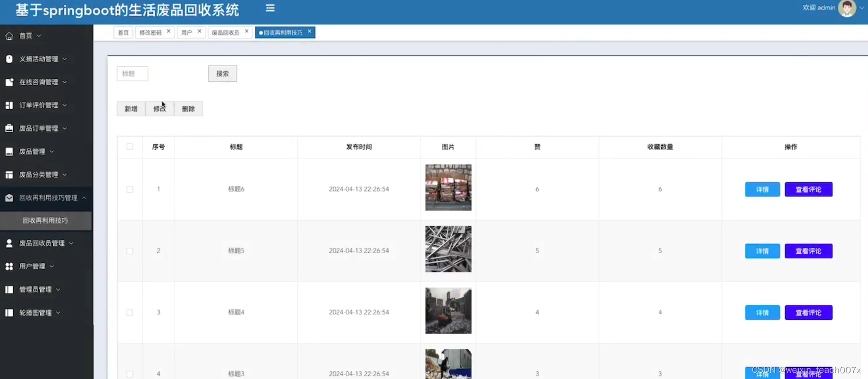Click the thumbnail image in row 标题5

448,249
